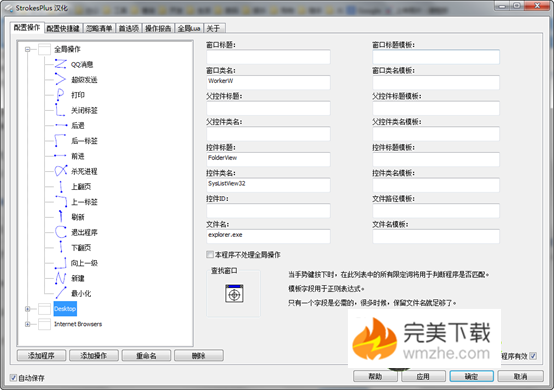
Task: Switch to the 配置操作 tab
Action: (x=27, y=28)
